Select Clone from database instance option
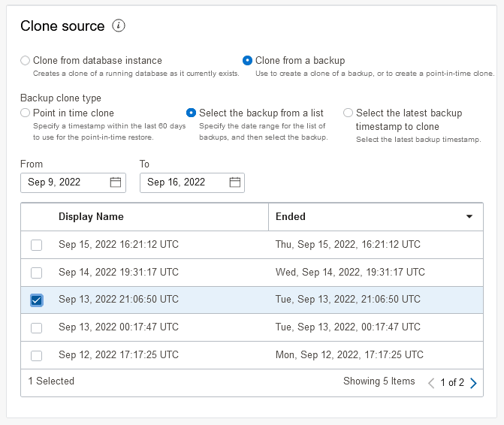 [x=26, y=60]
